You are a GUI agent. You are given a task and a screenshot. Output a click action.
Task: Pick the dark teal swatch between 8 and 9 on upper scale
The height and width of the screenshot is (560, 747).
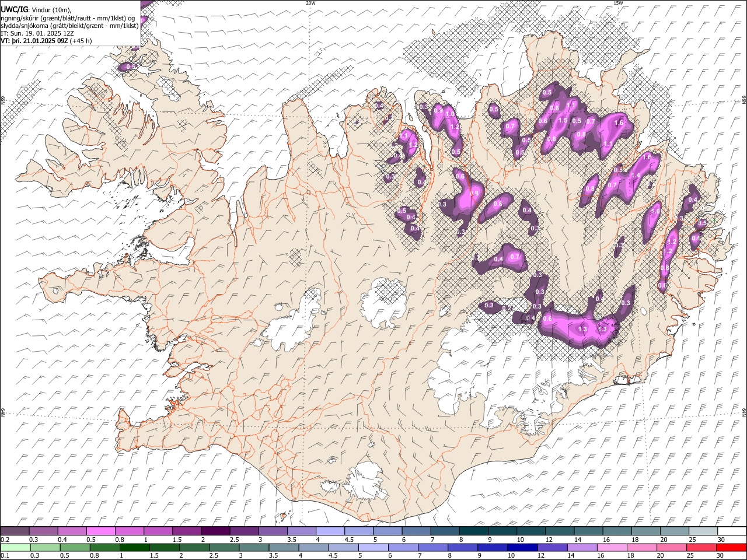pyautogui.click(x=473, y=531)
